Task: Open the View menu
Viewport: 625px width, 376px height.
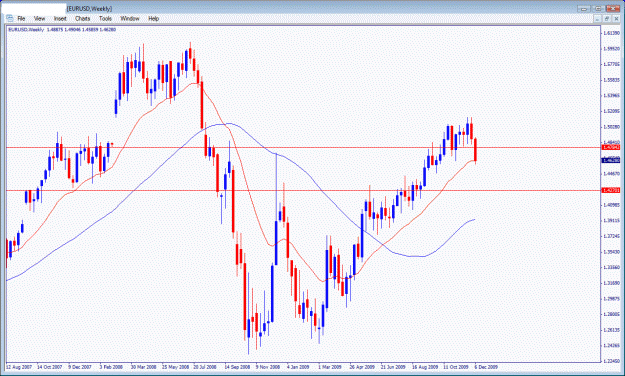Action: click(39, 18)
